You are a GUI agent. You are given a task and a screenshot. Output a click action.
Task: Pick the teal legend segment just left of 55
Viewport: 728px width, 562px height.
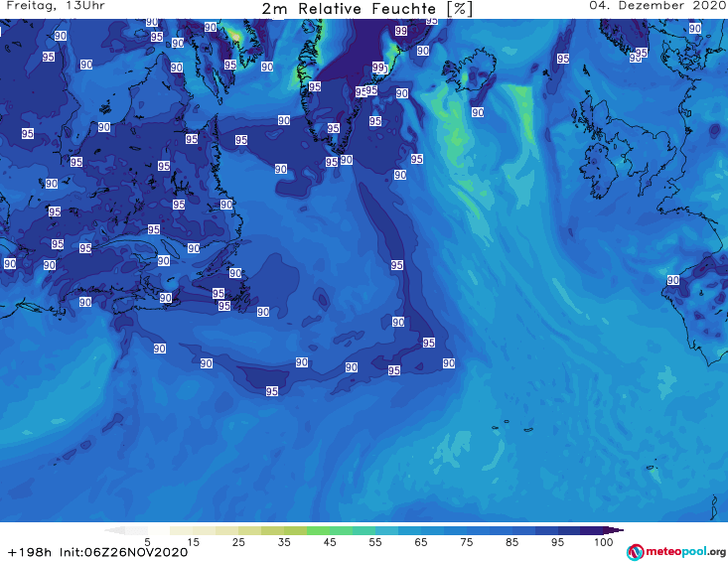click(364, 530)
